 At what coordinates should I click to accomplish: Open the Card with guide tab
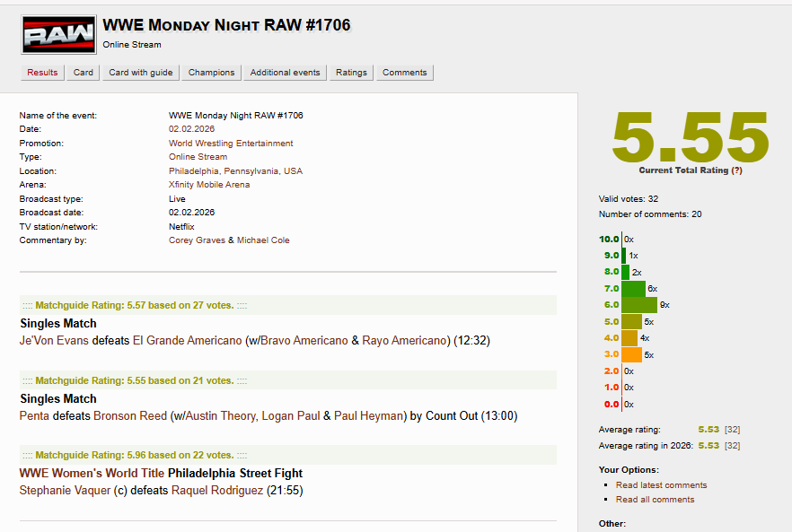tap(140, 72)
